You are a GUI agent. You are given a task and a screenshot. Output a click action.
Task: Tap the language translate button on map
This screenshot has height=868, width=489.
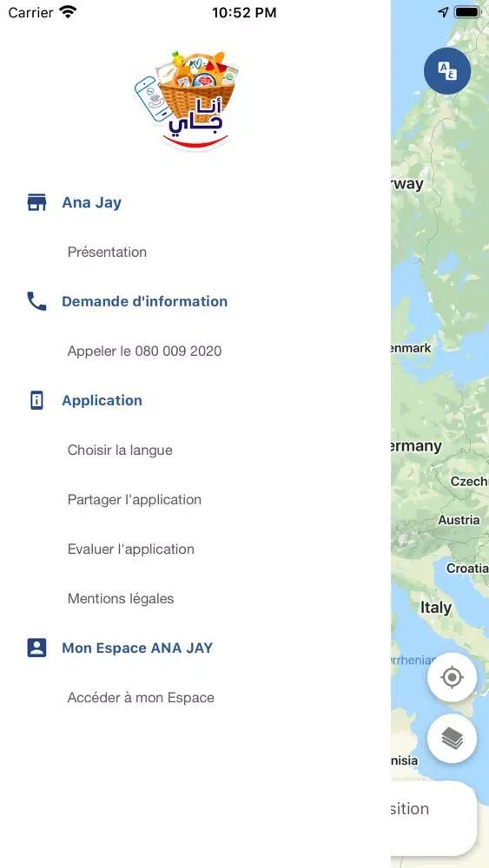[447, 71]
